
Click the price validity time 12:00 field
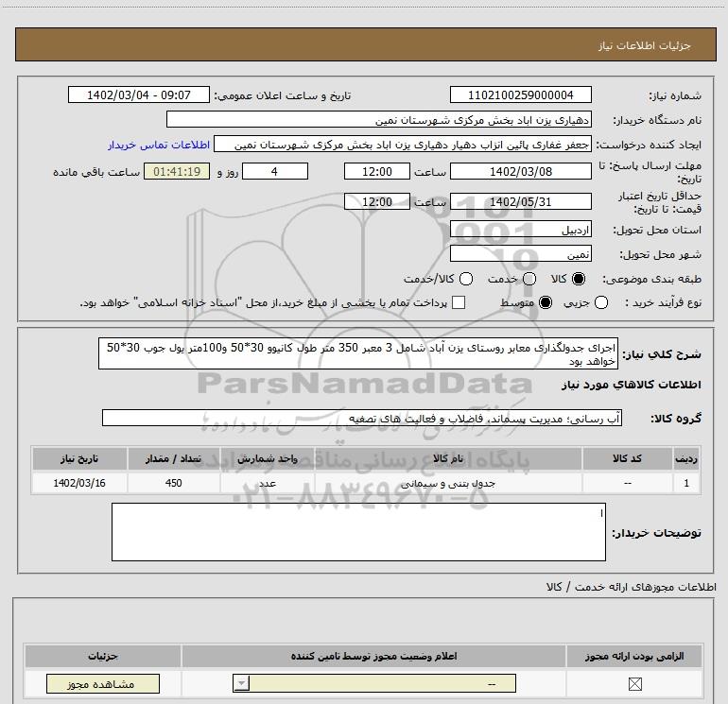(377, 202)
